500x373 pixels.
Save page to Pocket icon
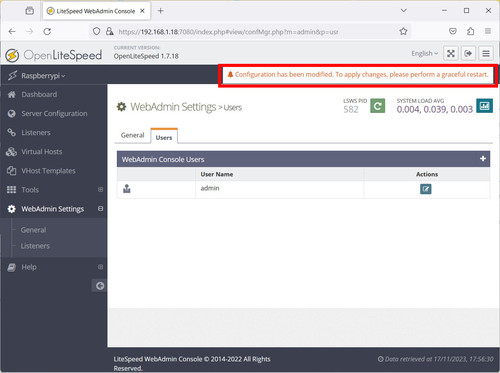point(453,31)
